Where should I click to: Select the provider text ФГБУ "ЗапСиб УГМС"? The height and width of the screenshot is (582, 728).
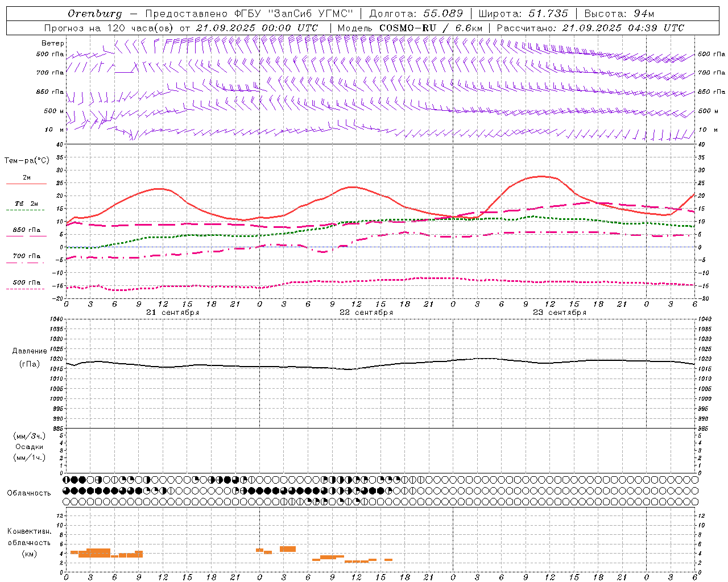coord(294,14)
